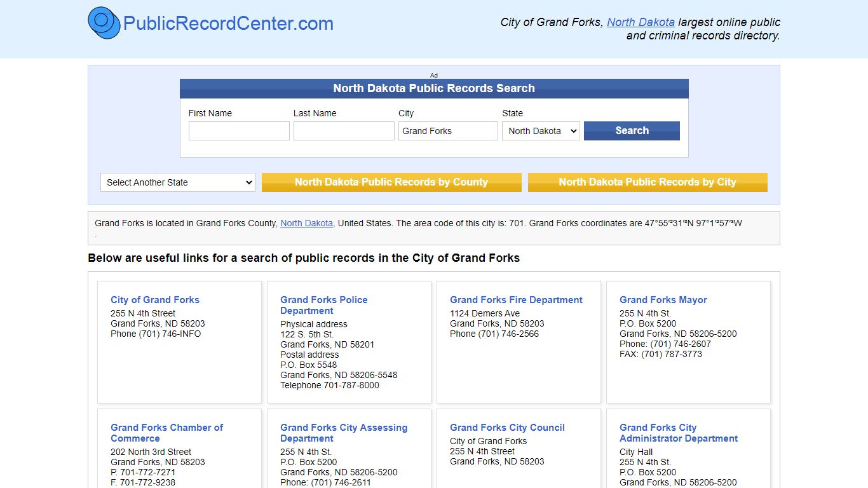This screenshot has height=488, width=868.
Task: Click the 'Below are useful links' heading
Action: [x=304, y=258]
